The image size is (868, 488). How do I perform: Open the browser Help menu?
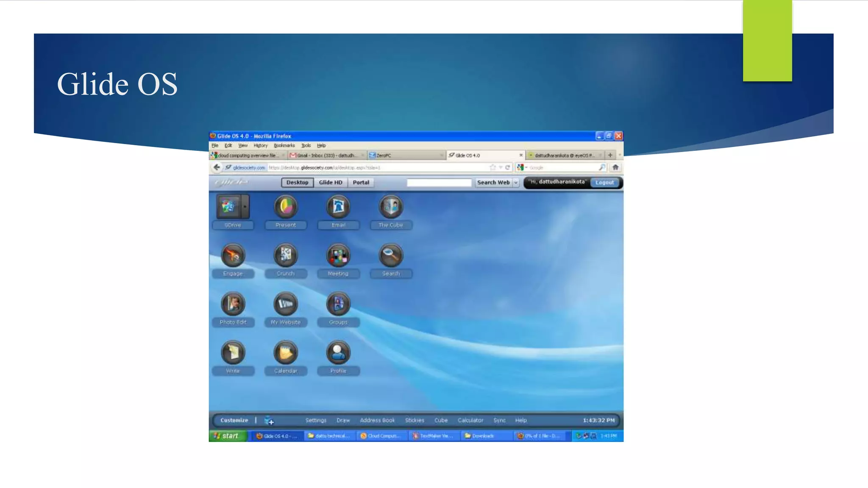tap(321, 145)
